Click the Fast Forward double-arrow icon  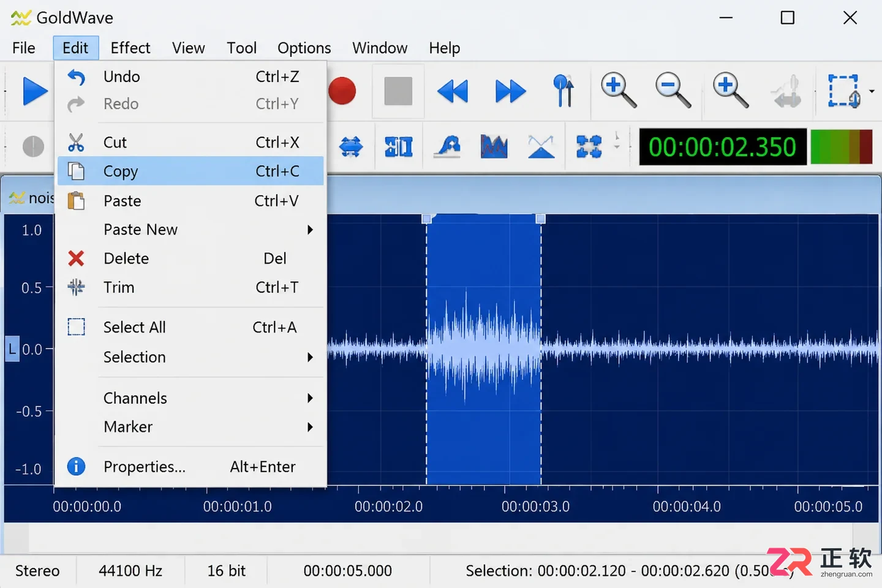pyautogui.click(x=510, y=91)
